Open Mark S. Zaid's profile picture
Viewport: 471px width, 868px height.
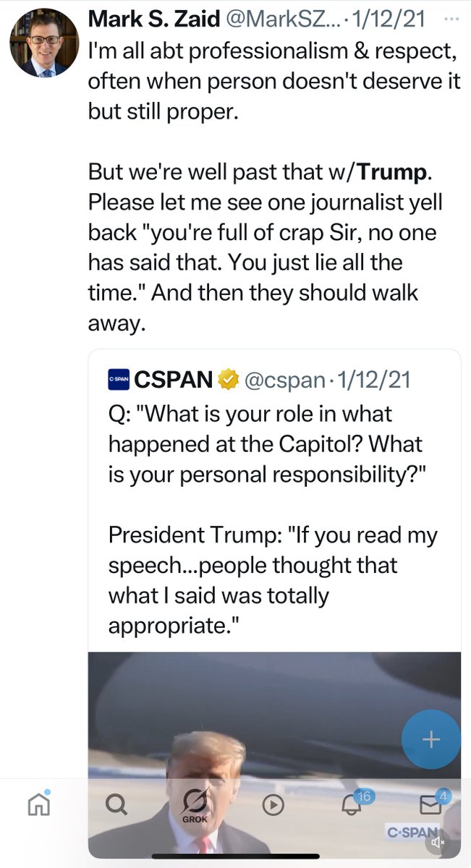pyautogui.click(x=43, y=43)
